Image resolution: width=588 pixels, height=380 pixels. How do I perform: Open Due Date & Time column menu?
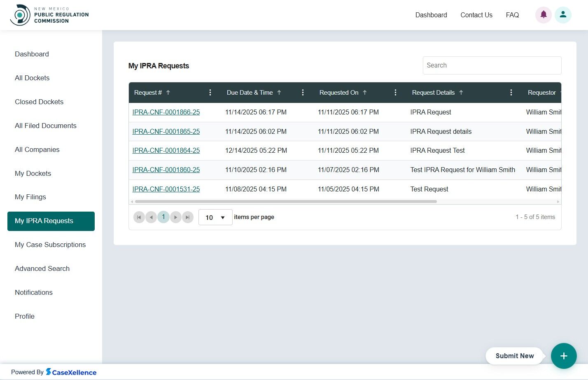point(303,93)
